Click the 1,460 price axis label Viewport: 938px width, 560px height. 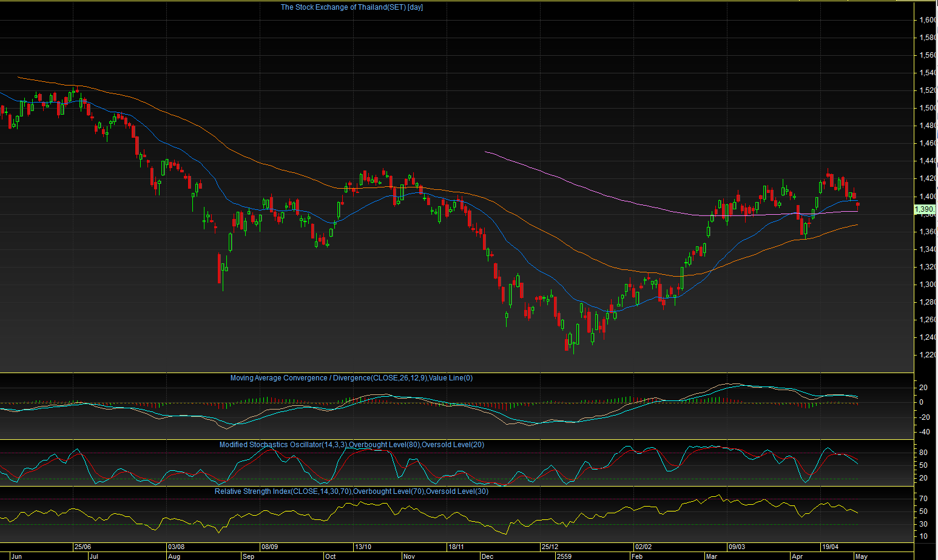click(x=928, y=143)
